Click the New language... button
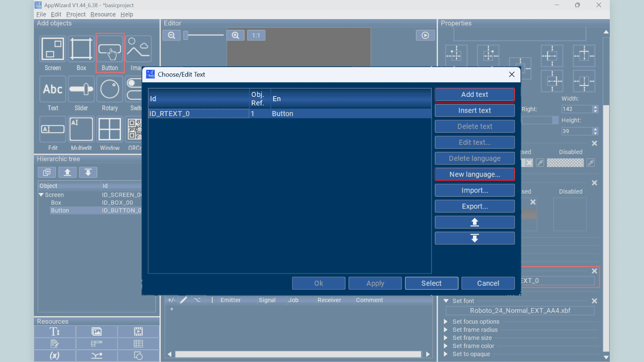The width and height of the screenshot is (644, 362). click(475, 174)
